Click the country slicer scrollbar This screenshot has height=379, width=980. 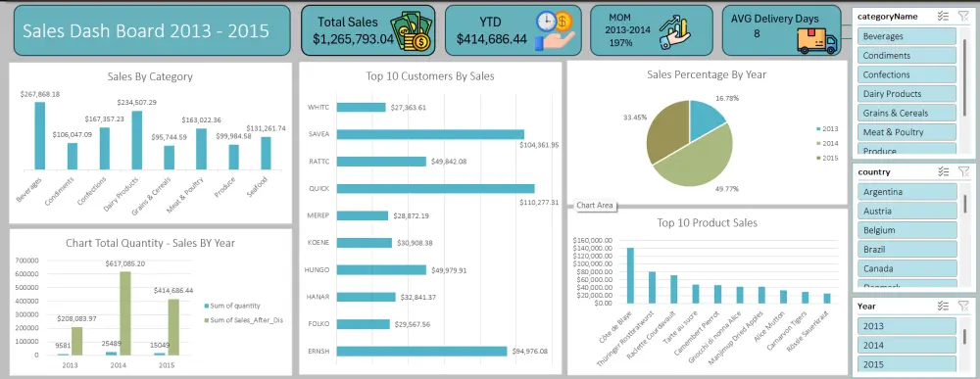pyautogui.click(x=966, y=204)
